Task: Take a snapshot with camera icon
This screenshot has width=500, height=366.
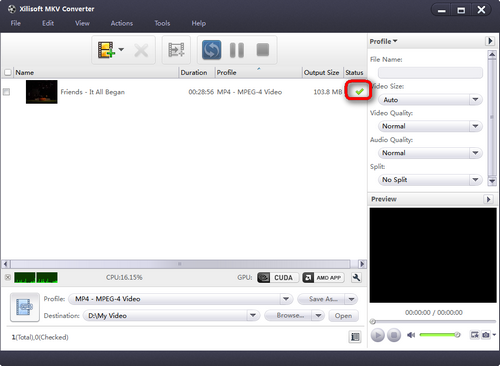Action: 486,335
